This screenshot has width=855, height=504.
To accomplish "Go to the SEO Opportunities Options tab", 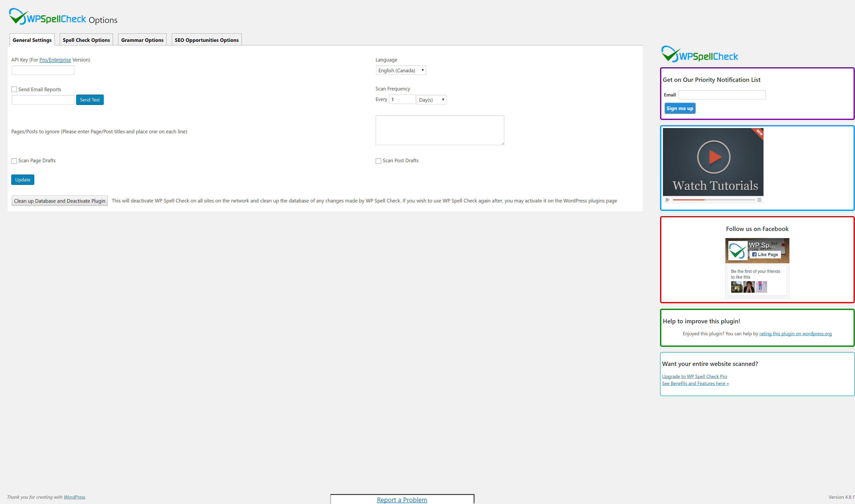I will pyautogui.click(x=206, y=40).
